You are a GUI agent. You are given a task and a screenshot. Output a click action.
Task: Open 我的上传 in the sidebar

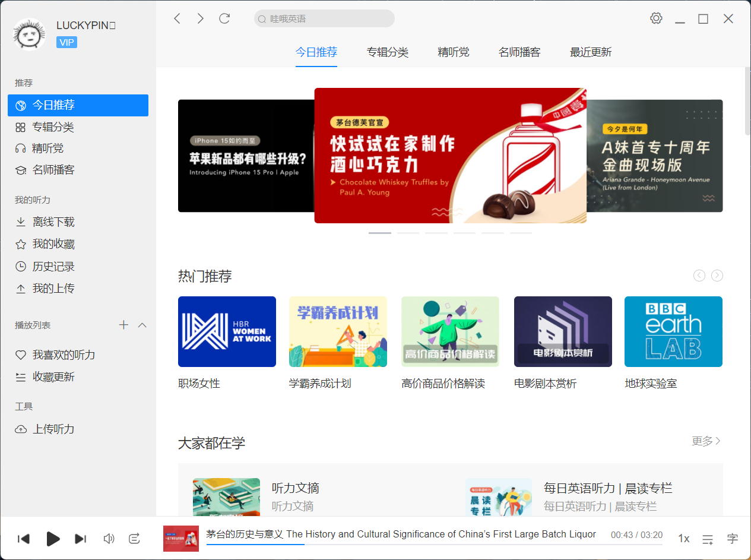78,289
